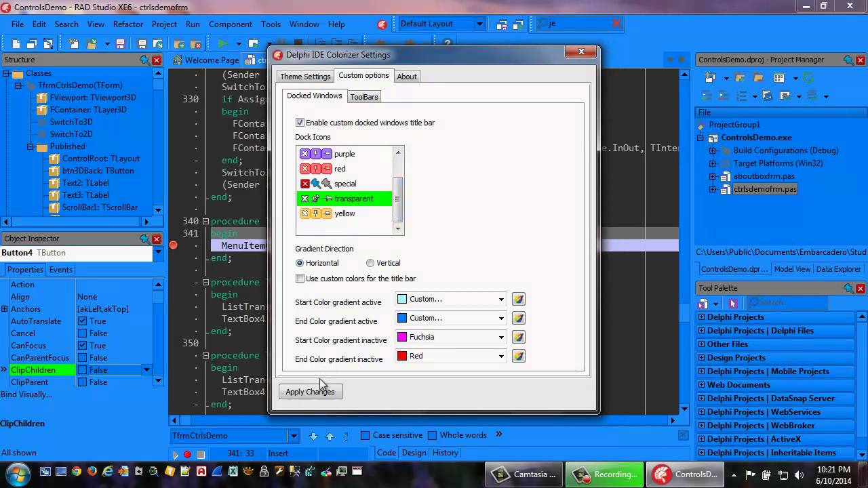This screenshot has width=868, height=488.
Task: Click the green Run arrow in toolbar
Action: click(222, 44)
